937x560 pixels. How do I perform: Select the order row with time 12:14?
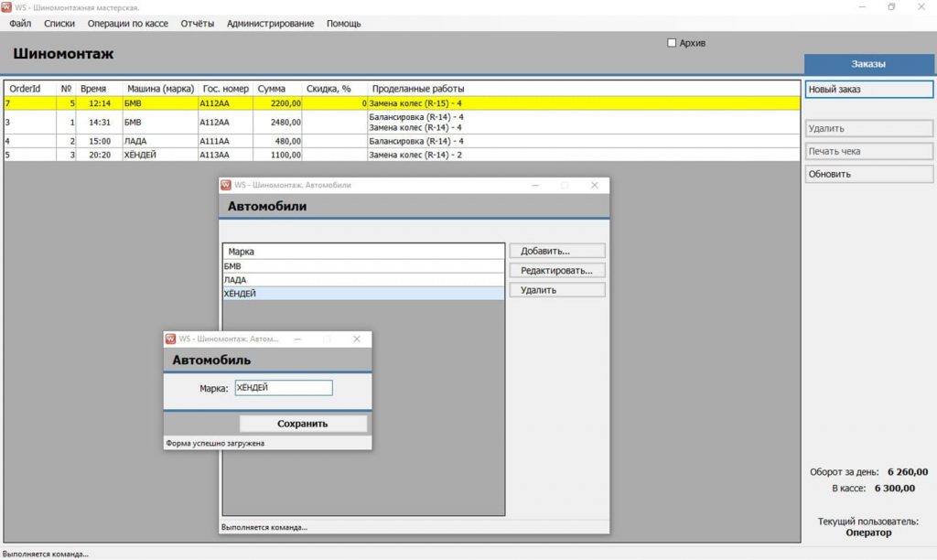pos(402,103)
